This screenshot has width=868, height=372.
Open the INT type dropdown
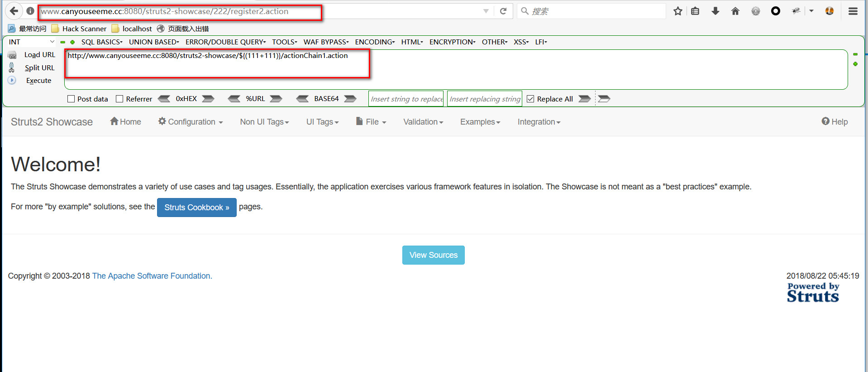[x=32, y=42]
